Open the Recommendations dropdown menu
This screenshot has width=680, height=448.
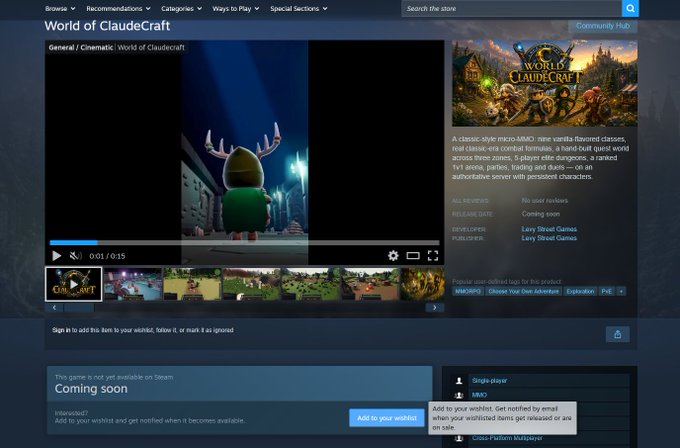pos(118,9)
